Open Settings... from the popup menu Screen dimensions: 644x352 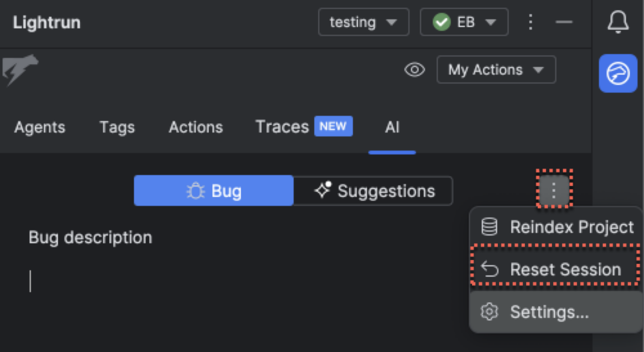549,311
